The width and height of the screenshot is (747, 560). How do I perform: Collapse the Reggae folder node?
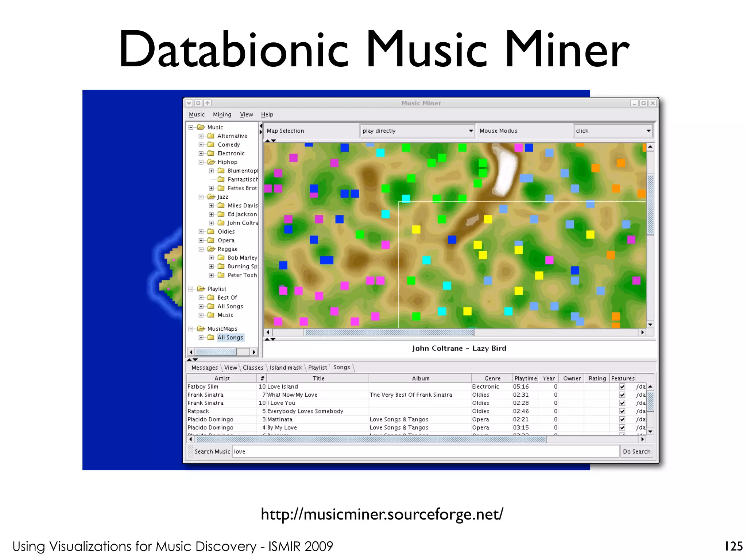201,249
